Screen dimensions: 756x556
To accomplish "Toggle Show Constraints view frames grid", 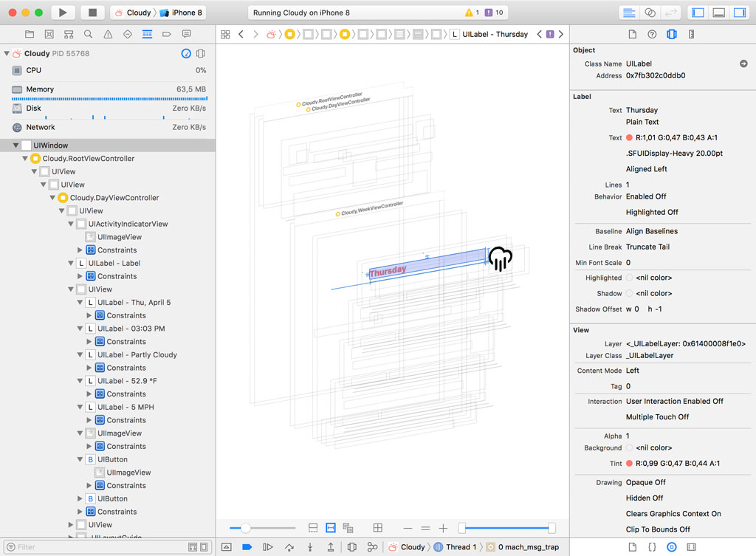I will coord(377,528).
